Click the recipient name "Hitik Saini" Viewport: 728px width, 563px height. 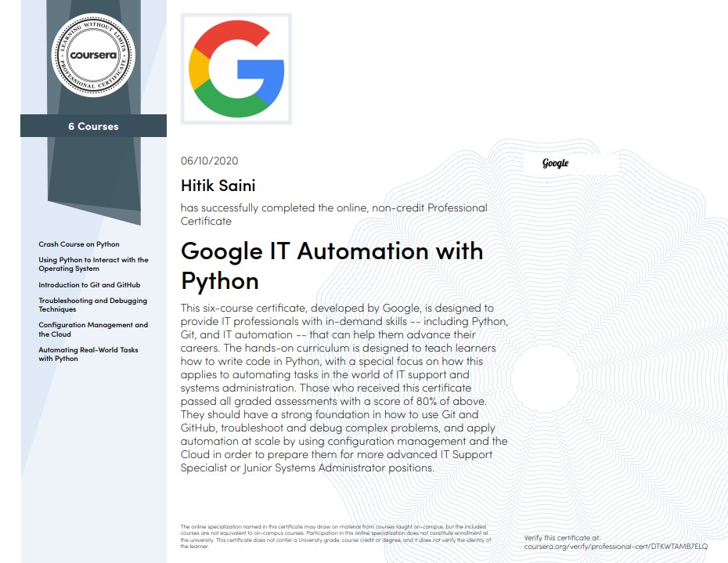[217, 186]
